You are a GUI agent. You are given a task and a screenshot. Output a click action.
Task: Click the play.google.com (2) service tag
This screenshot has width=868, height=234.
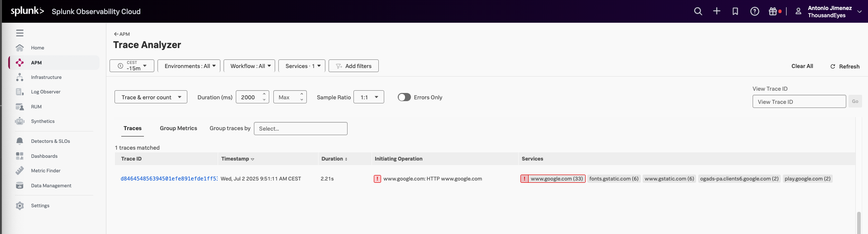click(x=808, y=179)
